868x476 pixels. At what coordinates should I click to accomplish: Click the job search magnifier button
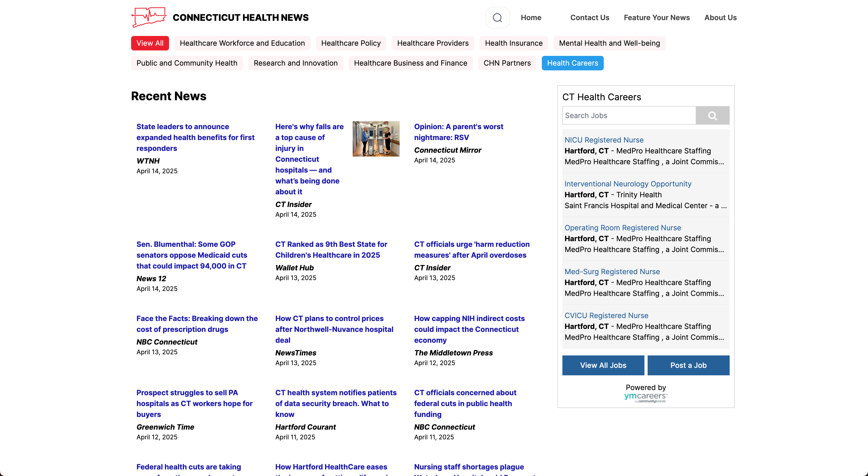click(712, 116)
